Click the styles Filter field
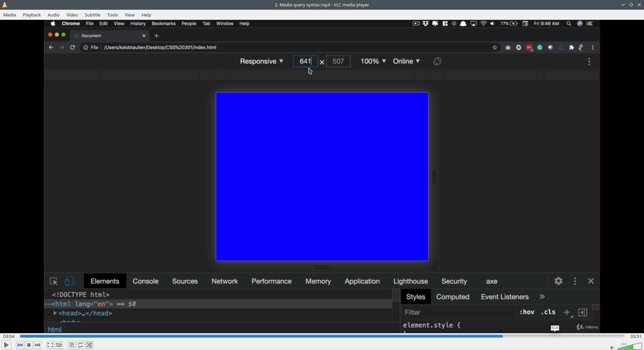The image size is (644, 350). (458, 312)
